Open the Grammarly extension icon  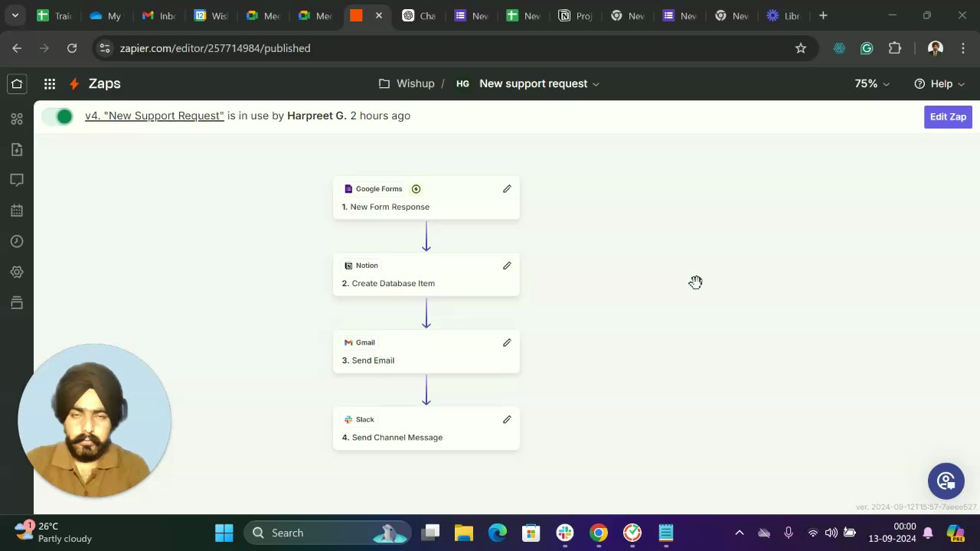tap(867, 48)
